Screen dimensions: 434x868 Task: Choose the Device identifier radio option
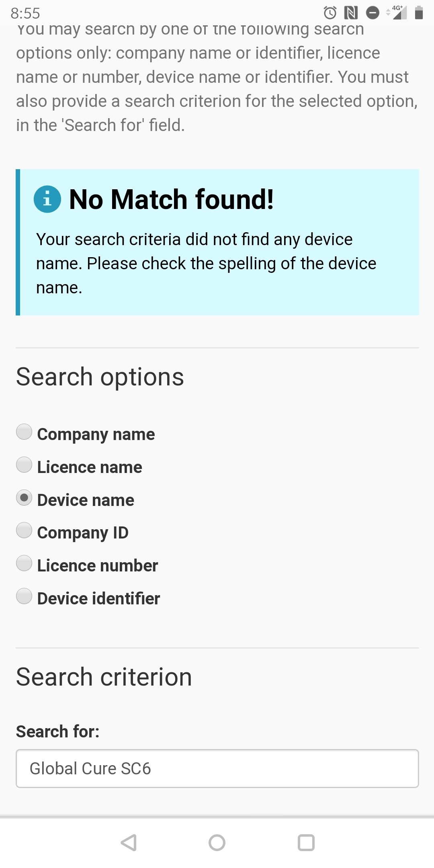[24, 596]
